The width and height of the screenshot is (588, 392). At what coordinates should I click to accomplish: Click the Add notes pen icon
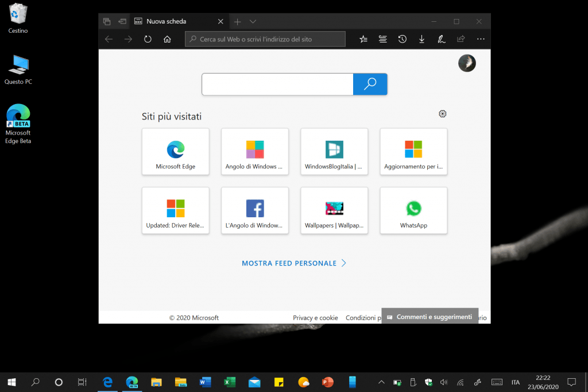[441, 39]
